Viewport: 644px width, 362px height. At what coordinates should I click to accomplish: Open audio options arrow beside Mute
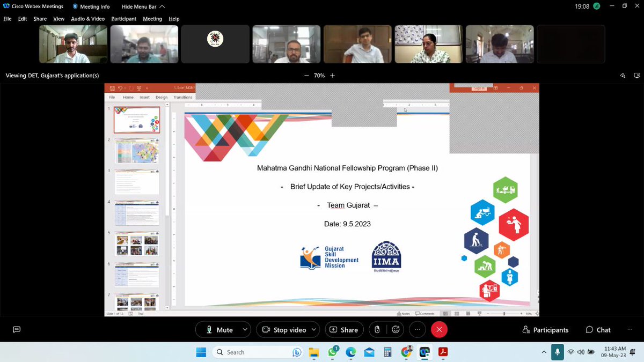point(245,330)
